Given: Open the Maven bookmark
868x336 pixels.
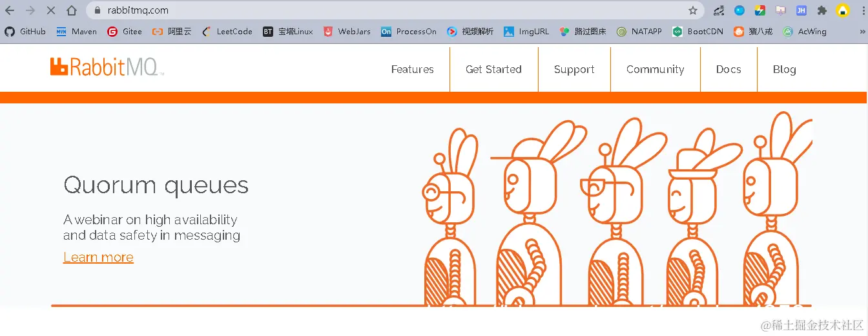Looking at the screenshot, I should (76, 31).
